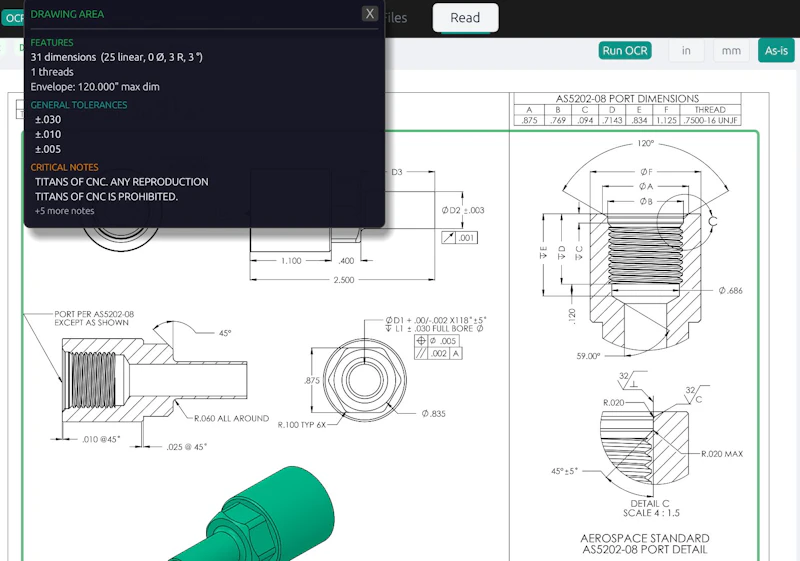Screen dimensions: 800x561
Task: Click the 'FEATURES' heading in popup
Action: point(52,42)
